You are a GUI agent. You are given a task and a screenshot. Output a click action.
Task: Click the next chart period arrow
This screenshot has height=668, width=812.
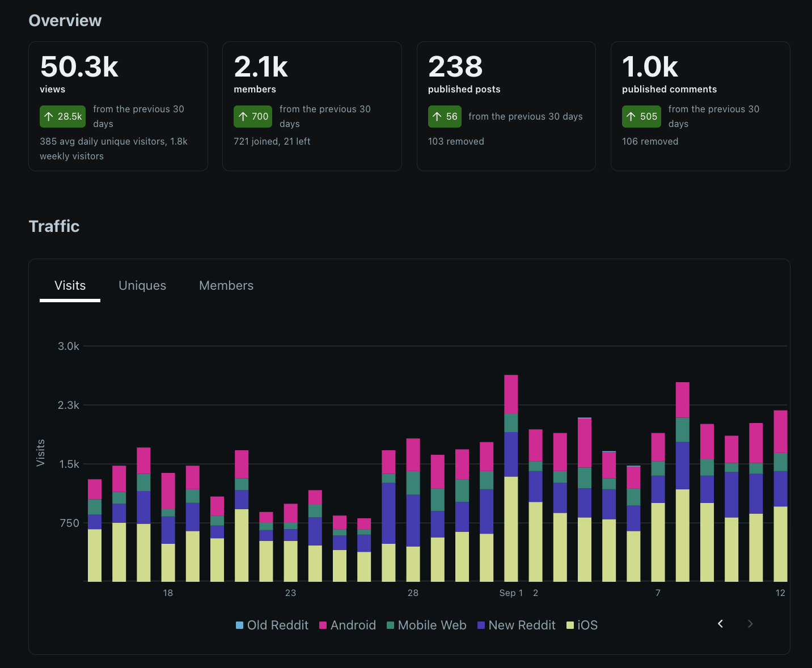(x=750, y=624)
